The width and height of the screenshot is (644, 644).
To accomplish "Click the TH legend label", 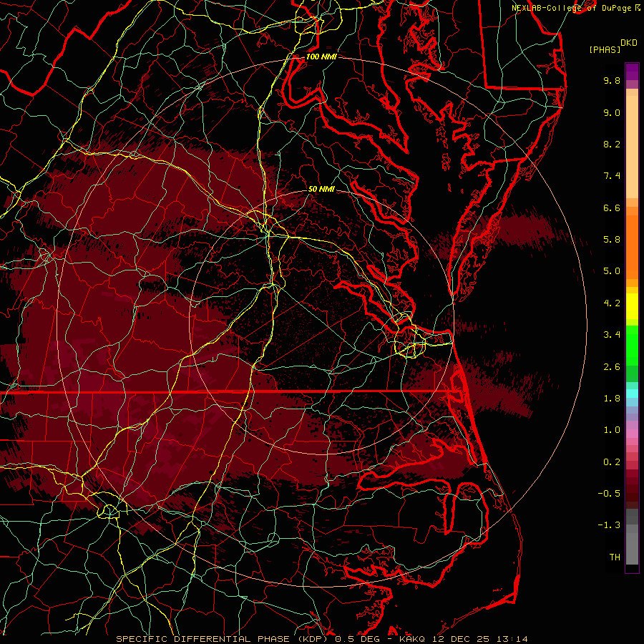I will [615, 557].
